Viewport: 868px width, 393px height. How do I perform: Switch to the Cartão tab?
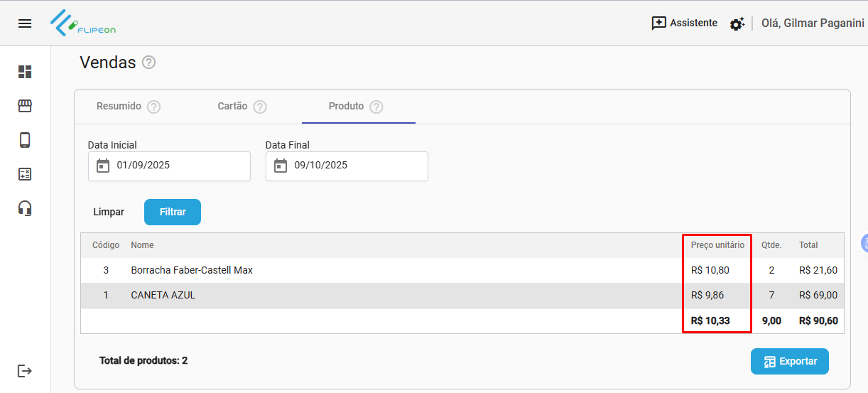pos(232,106)
